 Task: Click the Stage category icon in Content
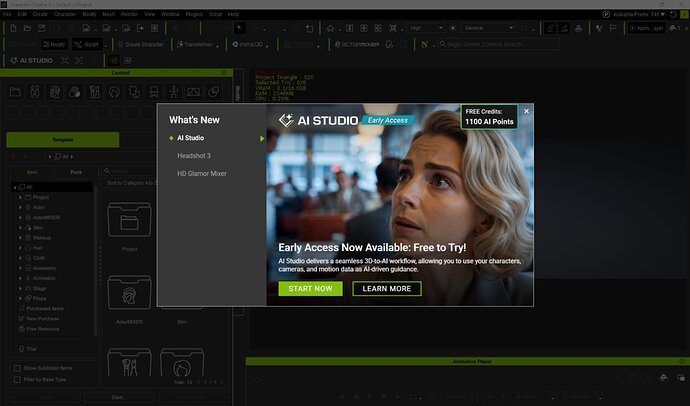tap(194, 92)
